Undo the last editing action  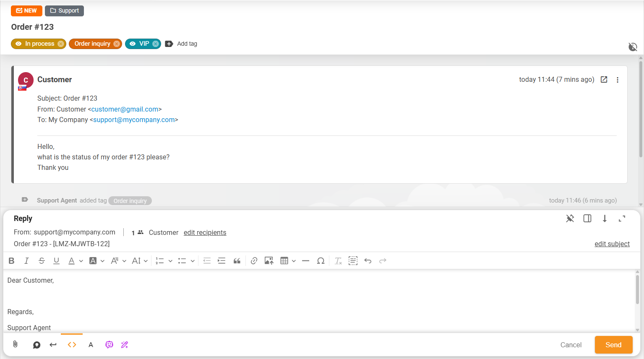coord(368,260)
